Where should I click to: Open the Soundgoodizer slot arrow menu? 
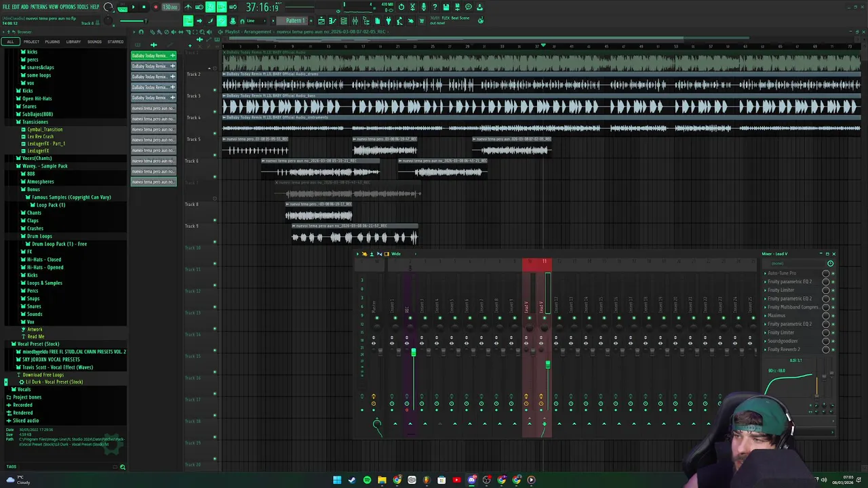coord(765,341)
